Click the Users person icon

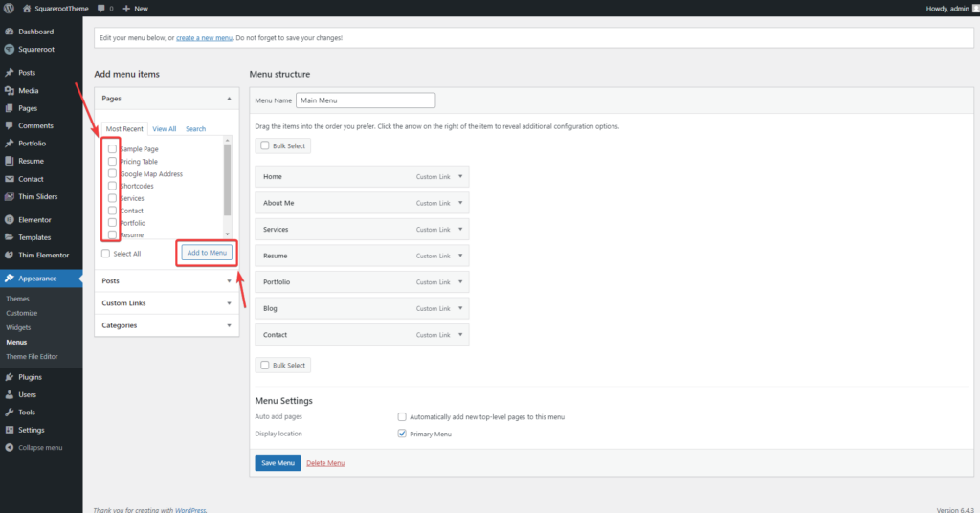(10, 394)
